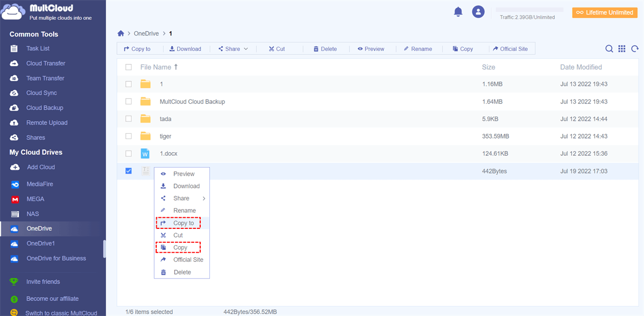Click toolbar Official Site button
This screenshot has width=644, height=316.
(x=510, y=49)
